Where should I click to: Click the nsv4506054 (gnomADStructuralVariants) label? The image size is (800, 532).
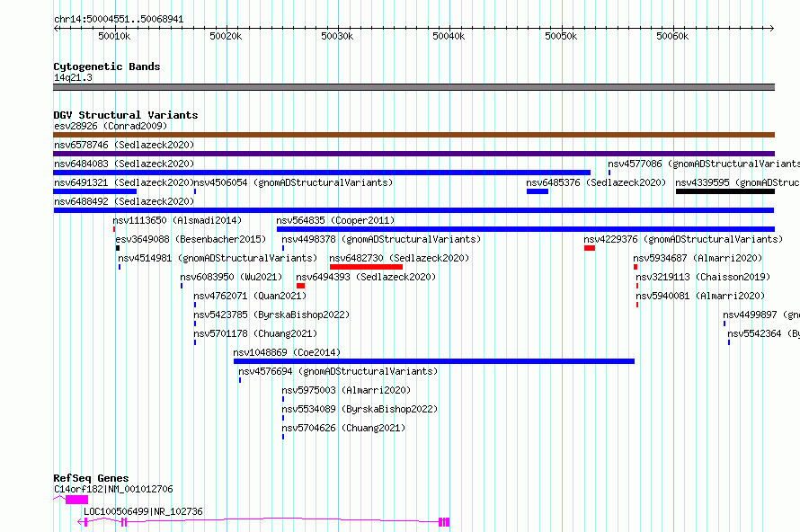tap(293, 182)
